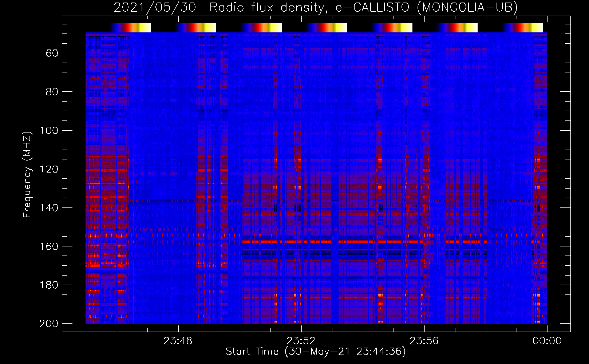Click the 120 MHz frequency tick label
The height and width of the screenshot is (364, 589).
point(49,169)
